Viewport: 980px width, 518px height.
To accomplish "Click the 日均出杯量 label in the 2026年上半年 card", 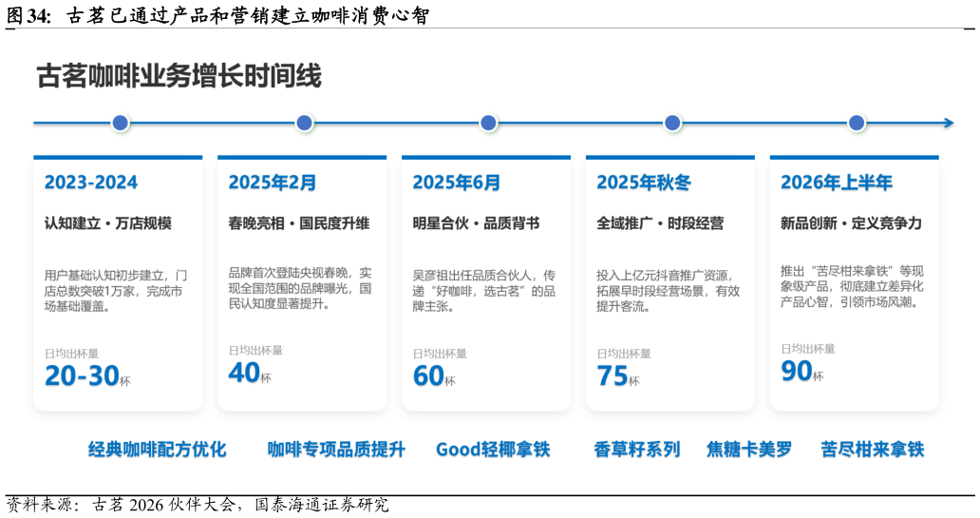I will [x=808, y=349].
